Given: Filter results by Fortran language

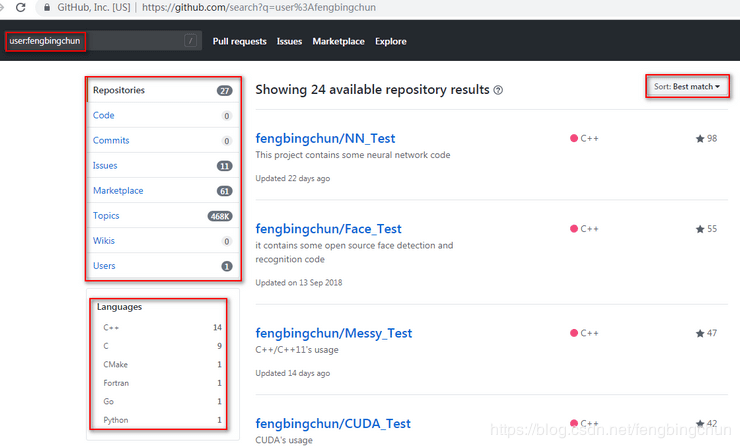Looking at the screenshot, I should [162, 383].
